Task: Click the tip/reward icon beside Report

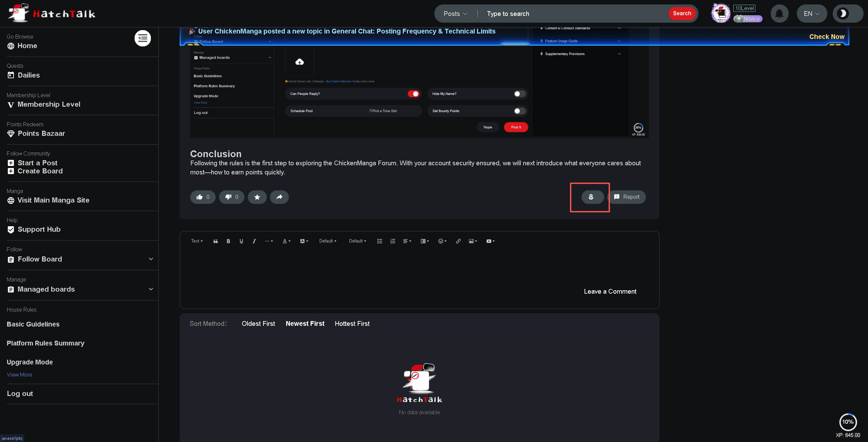Action: pyautogui.click(x=592, y=197)
